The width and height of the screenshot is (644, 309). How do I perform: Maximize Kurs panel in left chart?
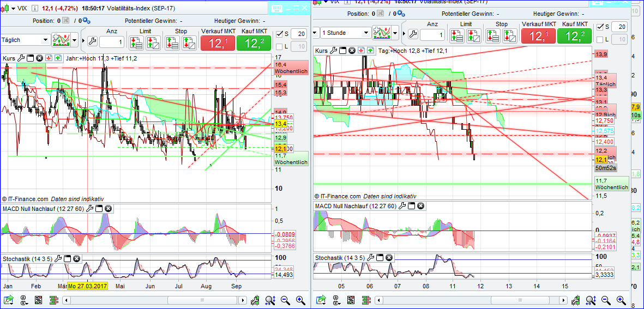coord(31,58)
